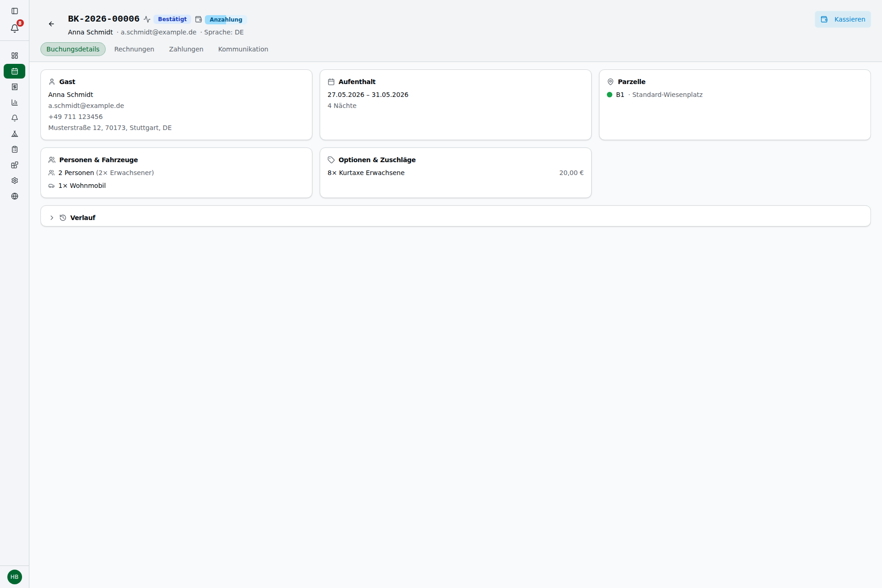The image size is (882, 588).
Task: Click email a.schmidt@example.de in Gast card
Action: (86, 106)
